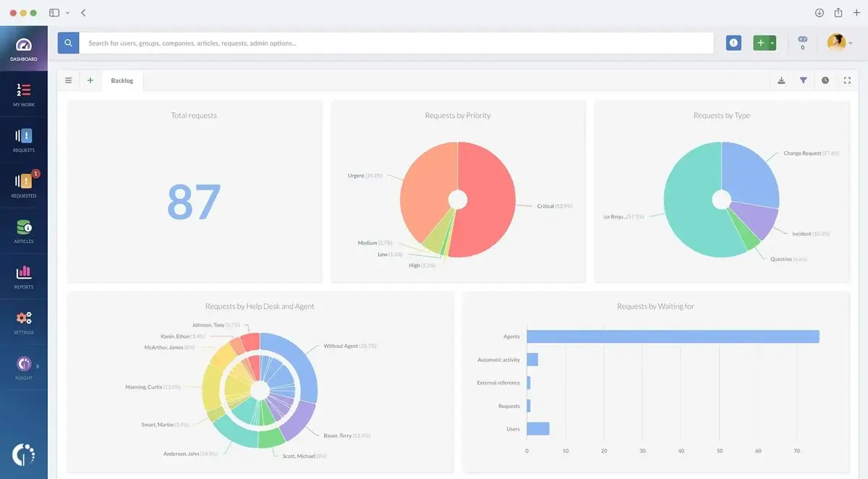The height and width of the screenshot is (479, 868).
Task: Click the clock time period icon
Action: tap(825, 80)
